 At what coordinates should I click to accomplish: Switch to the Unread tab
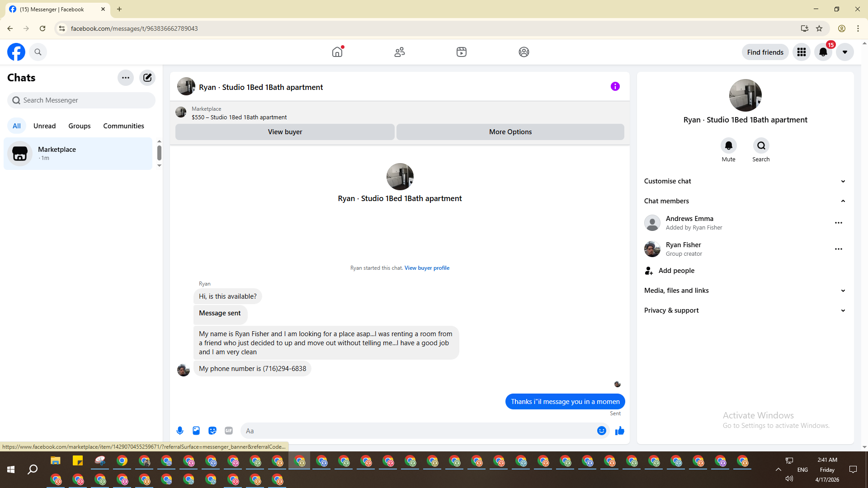click(45, 126)
